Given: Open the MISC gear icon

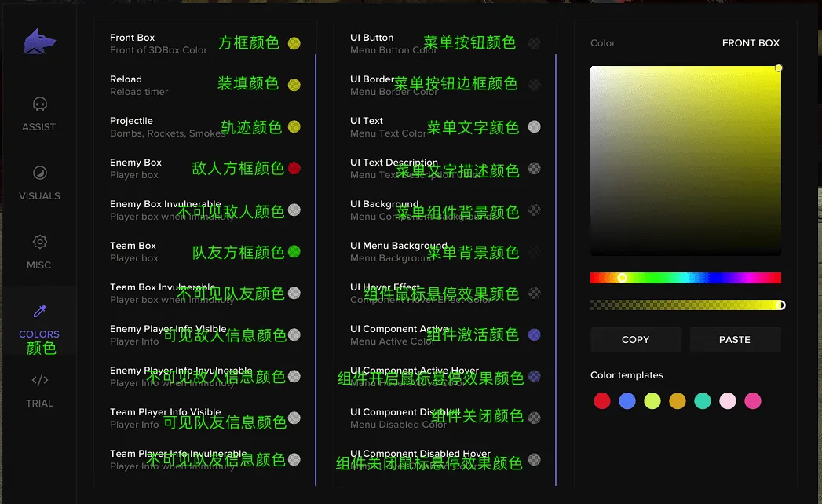Looking at the screenshot, I should [40, 242].
